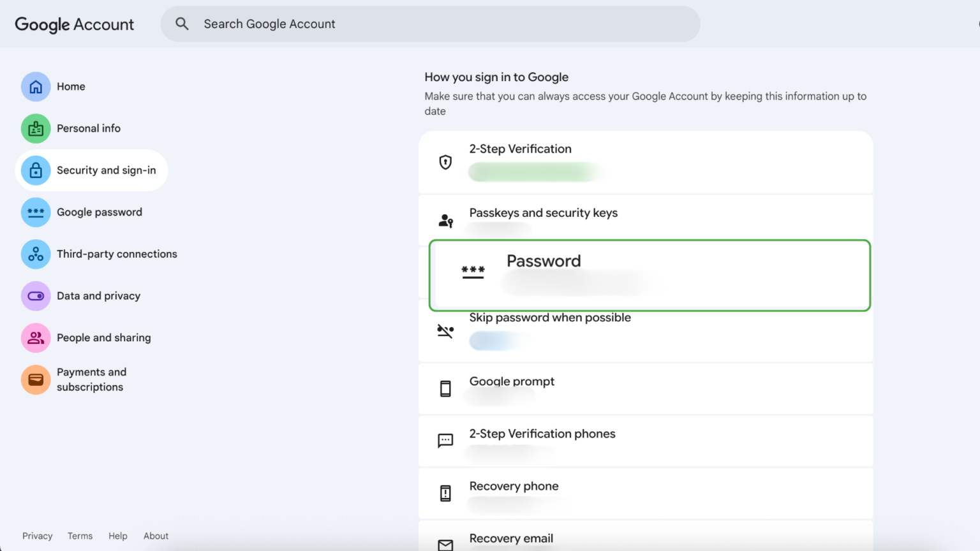
Task: Open the Google prompt row
Action: coord(646,388)
